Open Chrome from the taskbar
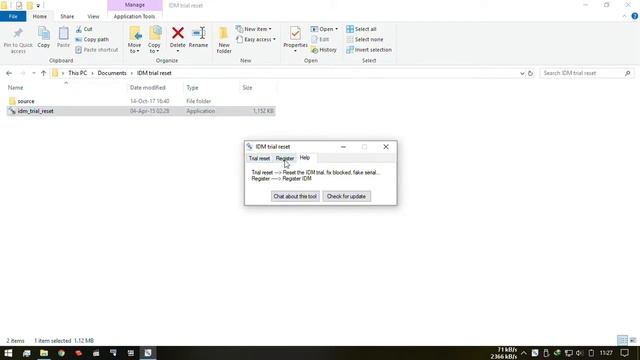Image resolution: width=640 pixels, height=360 pixels. click(x=61, y=353)
